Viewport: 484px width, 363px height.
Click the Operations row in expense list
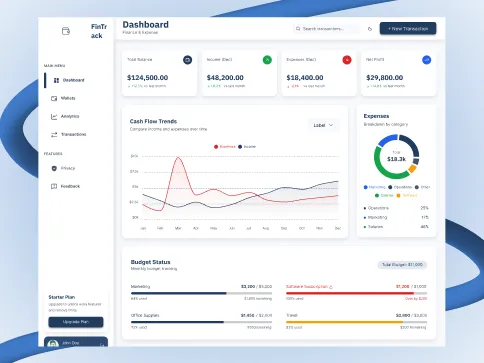(x=396, y=208)
